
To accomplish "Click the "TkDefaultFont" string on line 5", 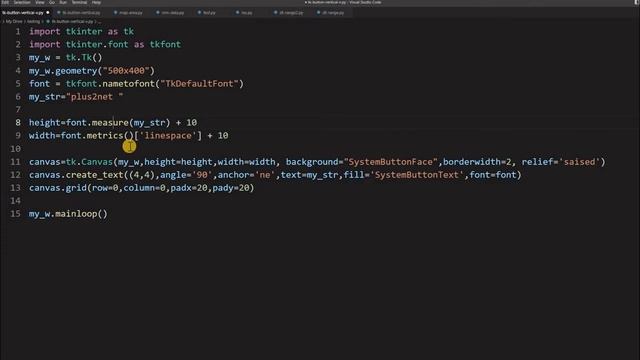I will tap(199, 84).
